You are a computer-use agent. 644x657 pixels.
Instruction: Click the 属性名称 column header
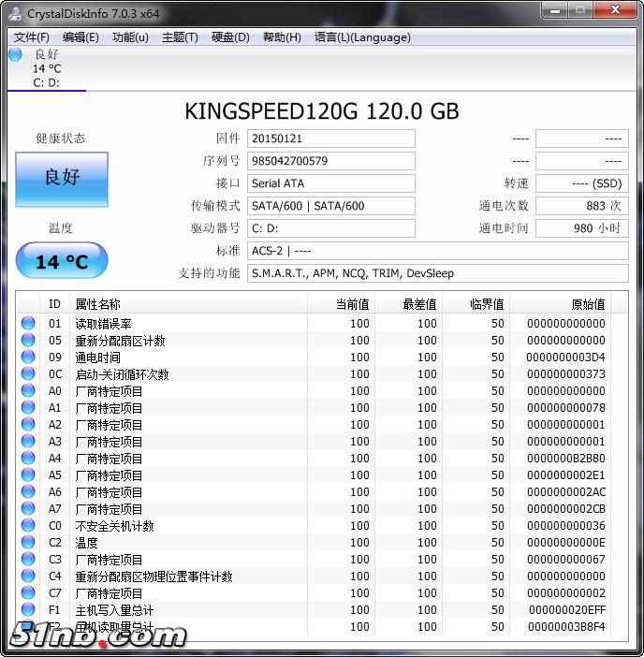pyautogui.click(x=97, y=304)
